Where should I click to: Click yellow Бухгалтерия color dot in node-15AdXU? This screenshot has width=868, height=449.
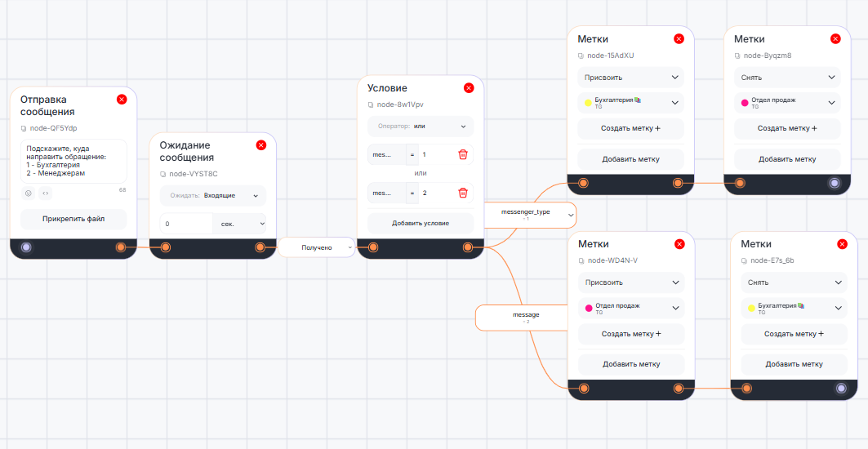(x=587, y=103)
